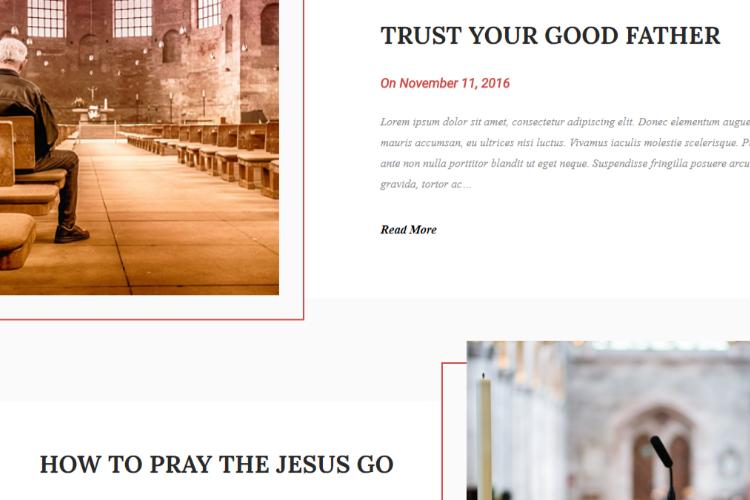Click the excerpt ending "gravida, tortor ac…"

(x=426, y=184)
